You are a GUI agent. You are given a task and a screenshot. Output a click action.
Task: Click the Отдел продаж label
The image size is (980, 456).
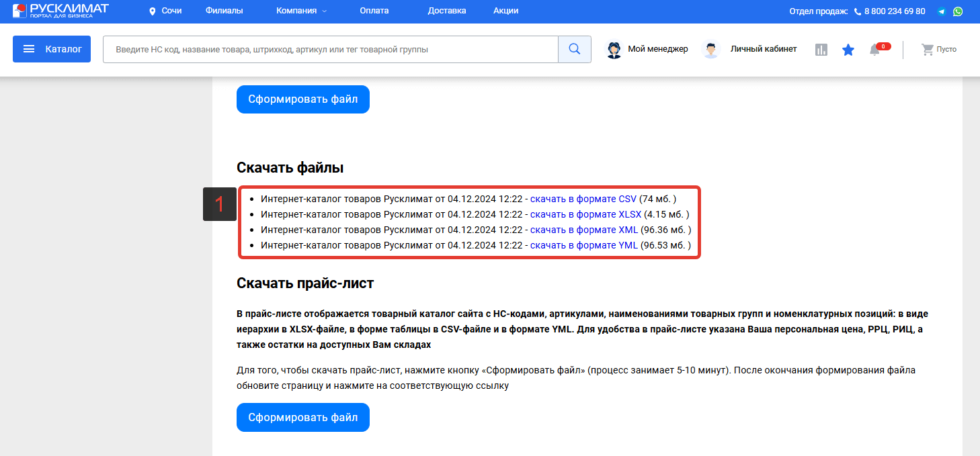point(819,11)
